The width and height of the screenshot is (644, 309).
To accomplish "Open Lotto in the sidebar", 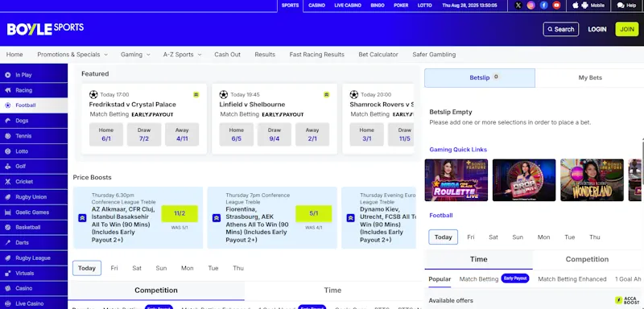I will (x=34, y=151).
